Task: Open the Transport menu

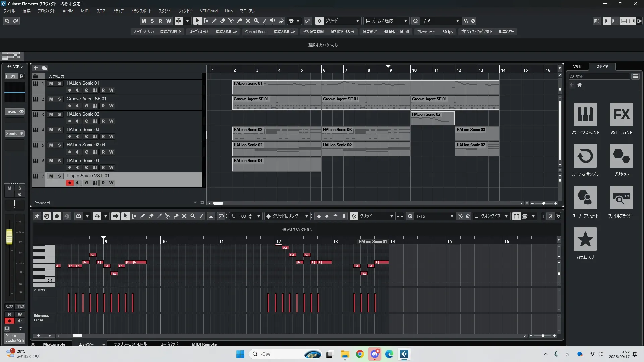Action: 141,11
